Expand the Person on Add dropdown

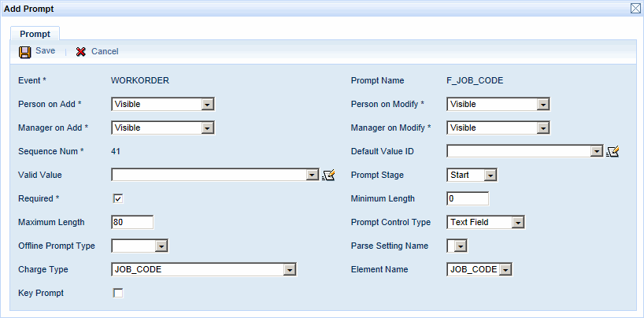[x=207, y=104]
